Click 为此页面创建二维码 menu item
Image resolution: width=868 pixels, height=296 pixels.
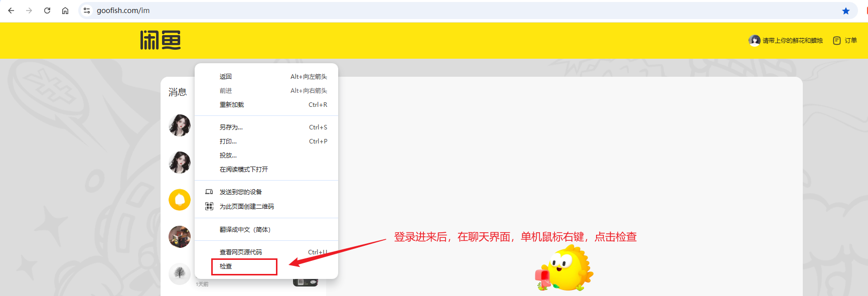point(246,207)
